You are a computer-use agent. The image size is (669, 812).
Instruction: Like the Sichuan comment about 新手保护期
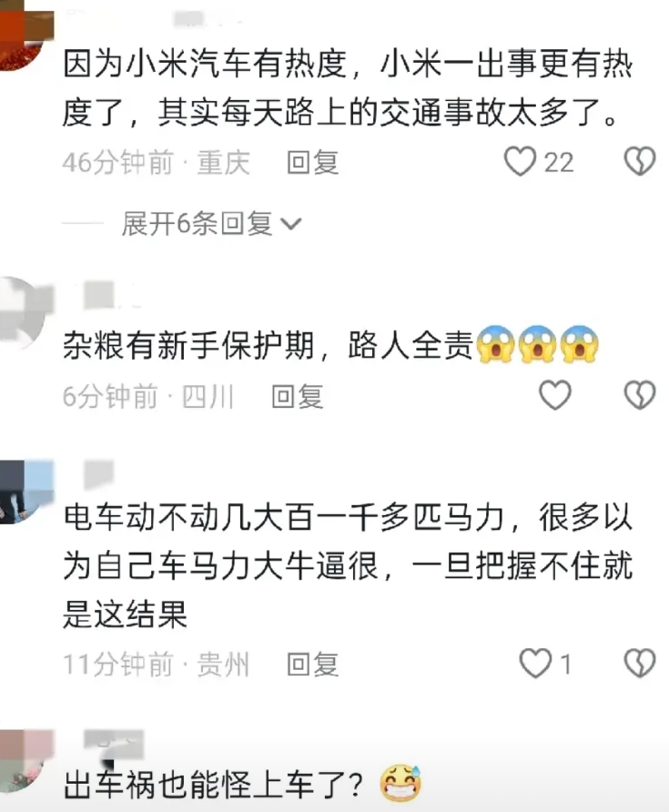(x=555, y=395)
